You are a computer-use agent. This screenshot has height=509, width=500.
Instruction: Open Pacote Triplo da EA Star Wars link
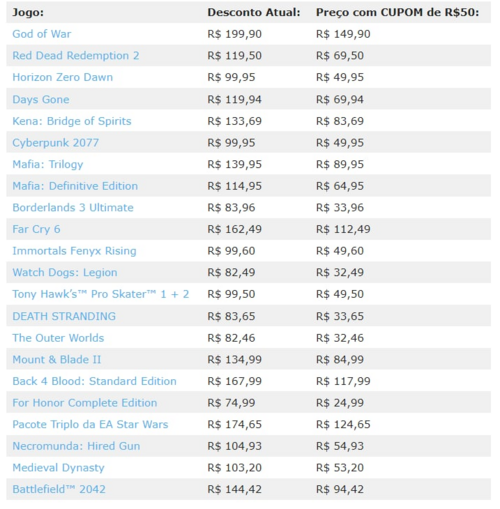90,425
